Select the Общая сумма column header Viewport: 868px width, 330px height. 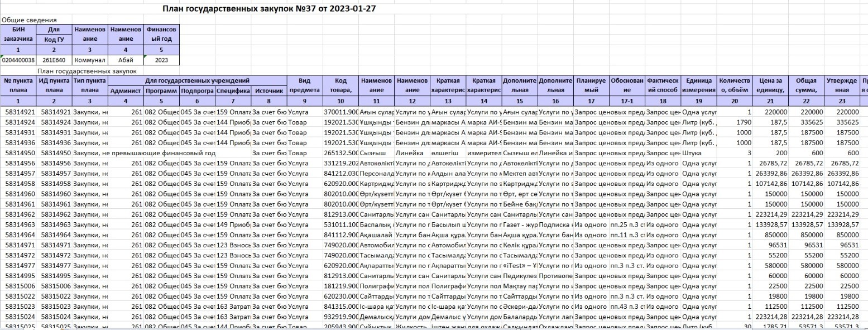(805, 85)
